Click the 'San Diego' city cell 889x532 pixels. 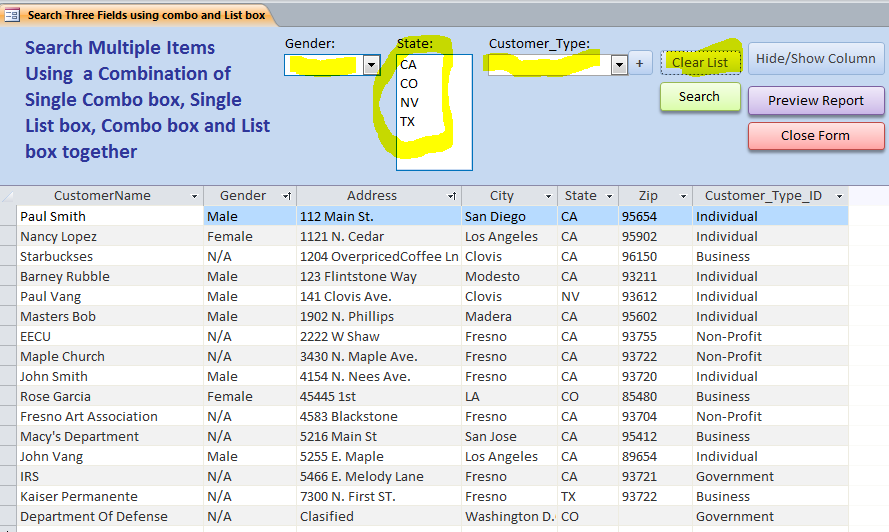pos(509,216)
